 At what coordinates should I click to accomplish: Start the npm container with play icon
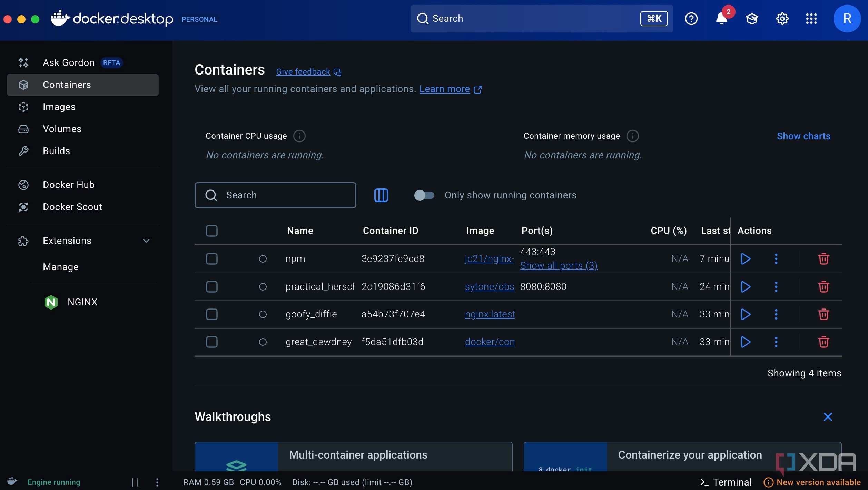coord(746,259)
